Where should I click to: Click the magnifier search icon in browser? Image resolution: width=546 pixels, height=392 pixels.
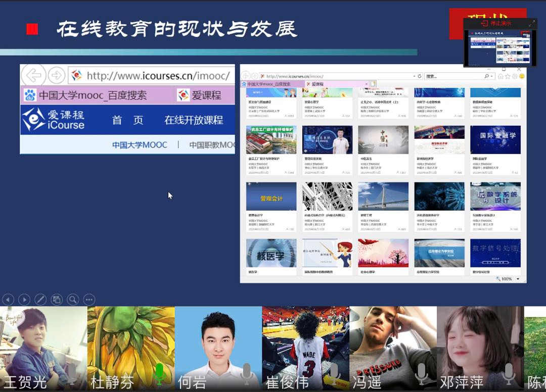486,76
